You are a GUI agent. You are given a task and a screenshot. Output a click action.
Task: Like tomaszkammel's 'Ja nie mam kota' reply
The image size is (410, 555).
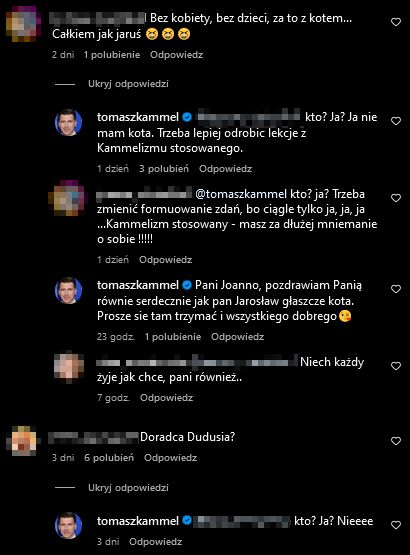[x=396, y=121]
